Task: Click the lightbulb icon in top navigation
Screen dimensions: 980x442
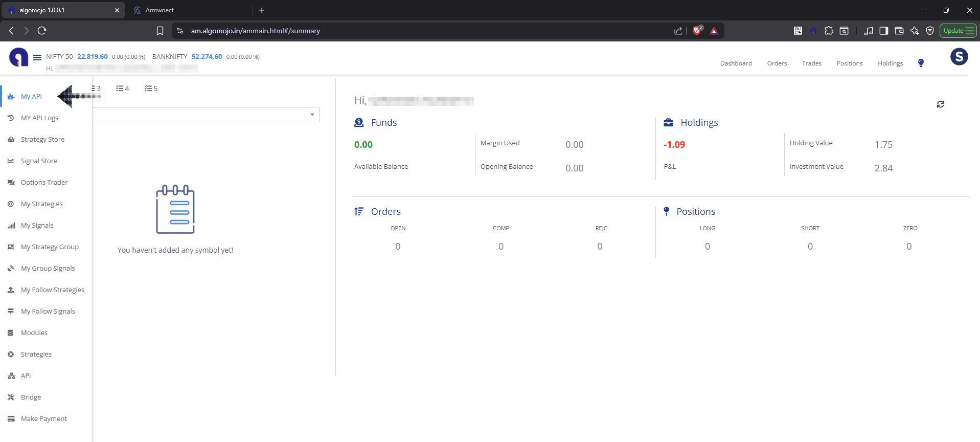Action: pyautogui.click(x=921, y=63)
